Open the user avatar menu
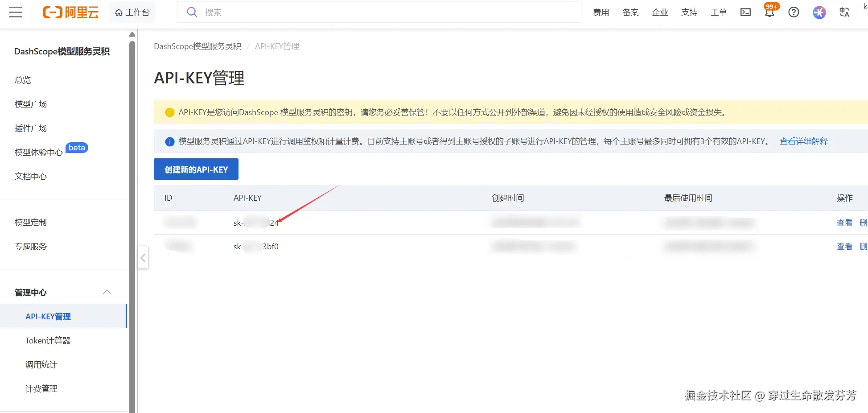Screen dimensions: 868x413 tap(819, 12)
